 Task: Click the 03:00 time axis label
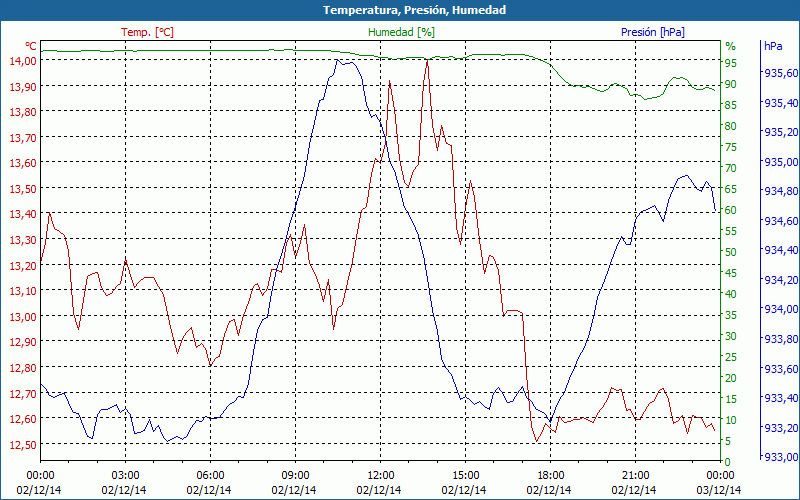click(125, 476)
